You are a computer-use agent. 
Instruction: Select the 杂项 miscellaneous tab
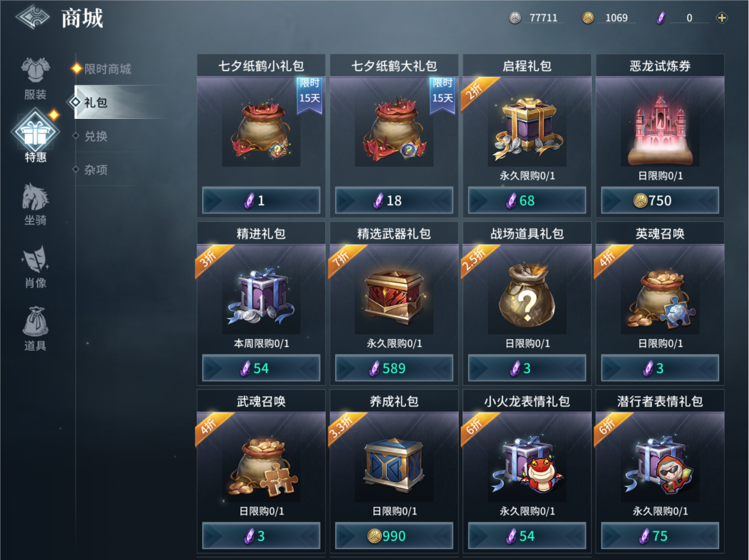[96, 170]
